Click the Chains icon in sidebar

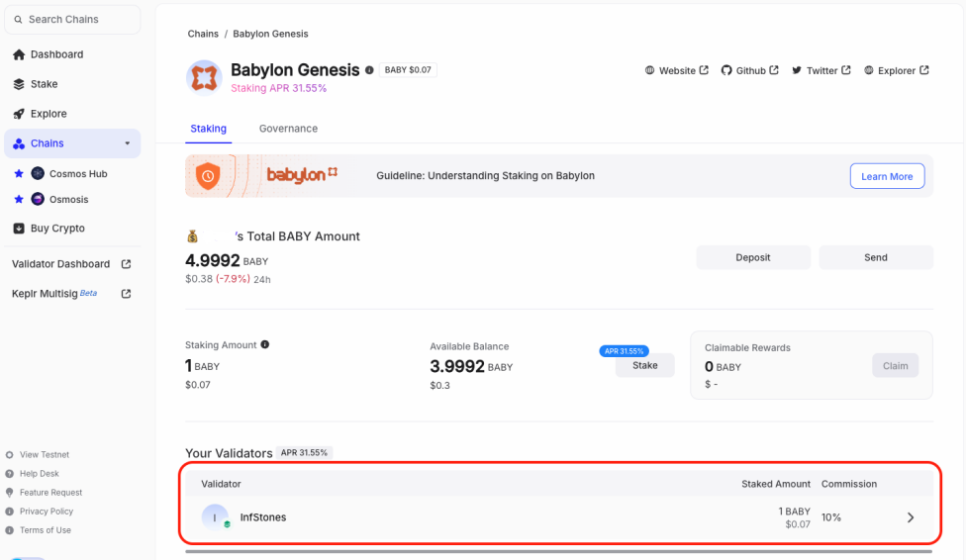click(x=19, y=143)
